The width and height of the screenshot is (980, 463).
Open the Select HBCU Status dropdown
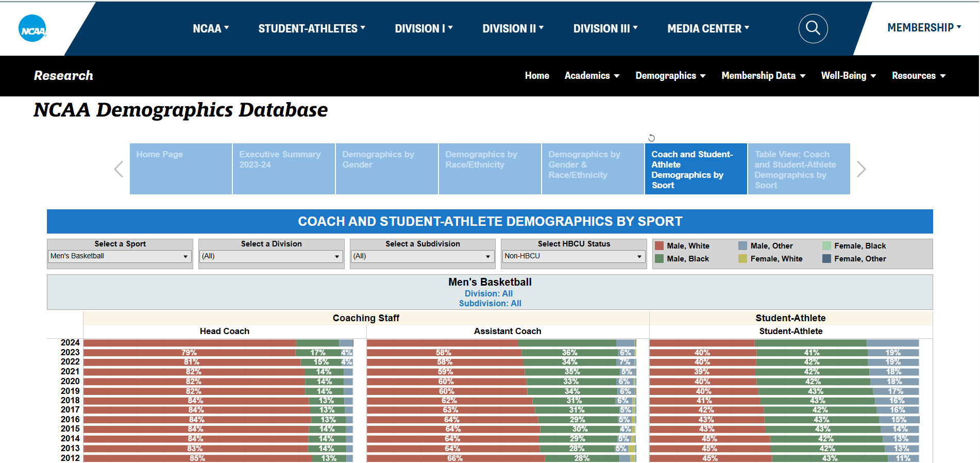[x=574, y=256]
